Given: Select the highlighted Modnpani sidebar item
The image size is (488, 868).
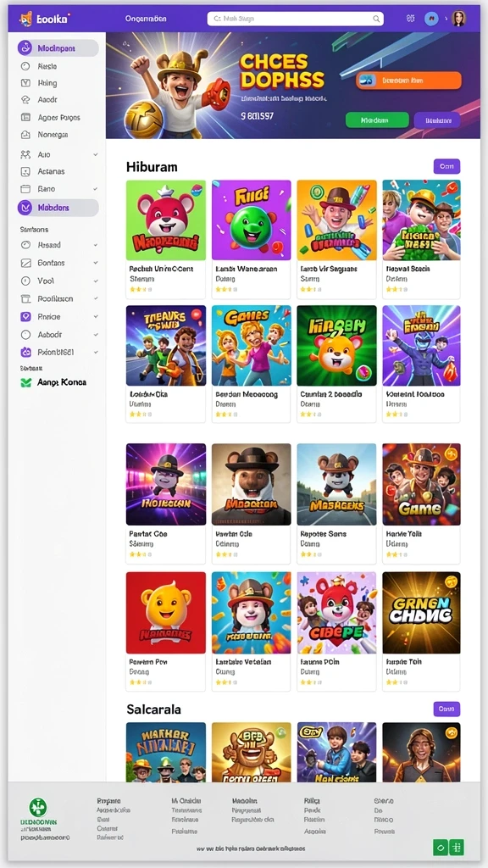Looking at the screenshot, I should (x=58, y=48).
